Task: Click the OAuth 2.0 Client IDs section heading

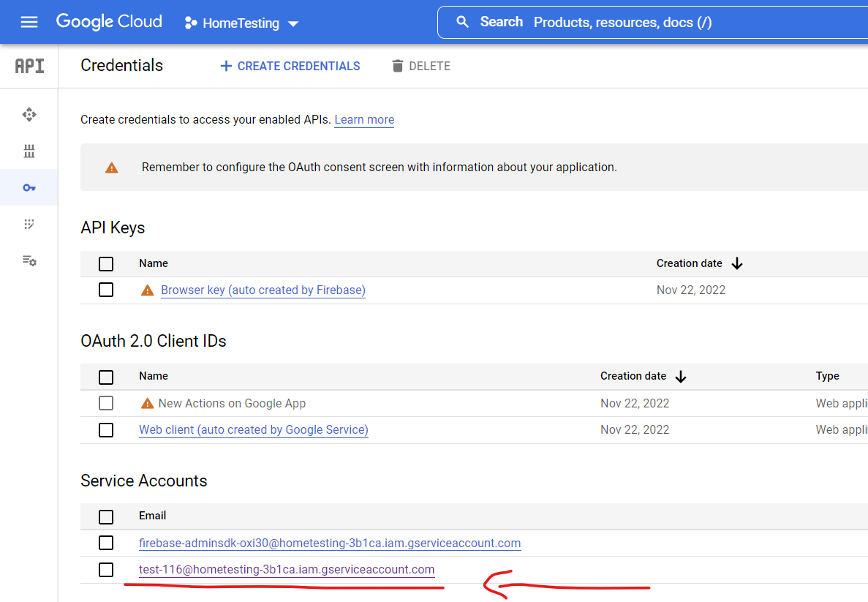Action: 154,341
